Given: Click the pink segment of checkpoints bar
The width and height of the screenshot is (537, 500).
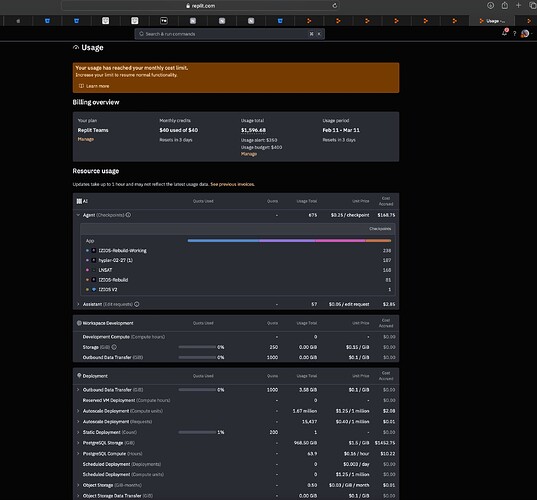Looking at the screenshot, I should coord(340,241).
